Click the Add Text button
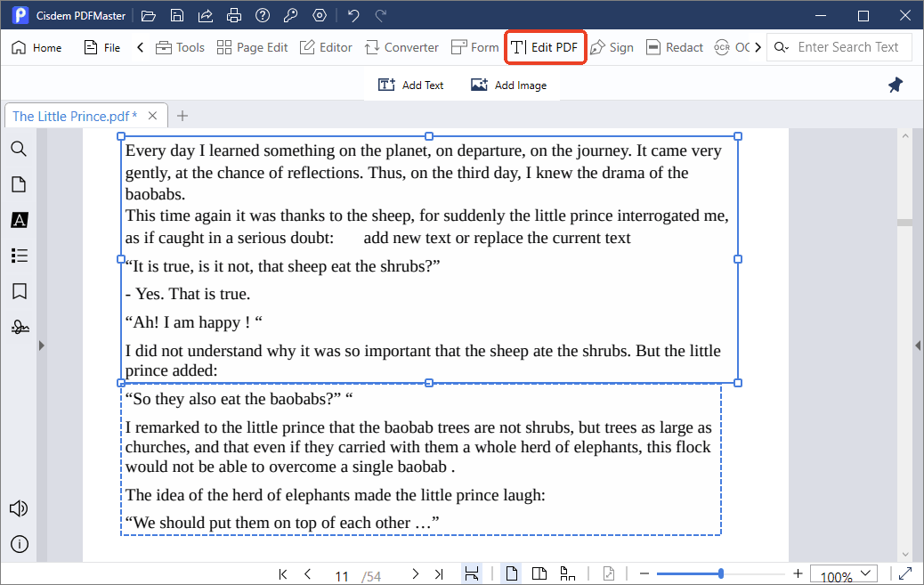Viewport: 924px width, 585px height. (410, 85)
